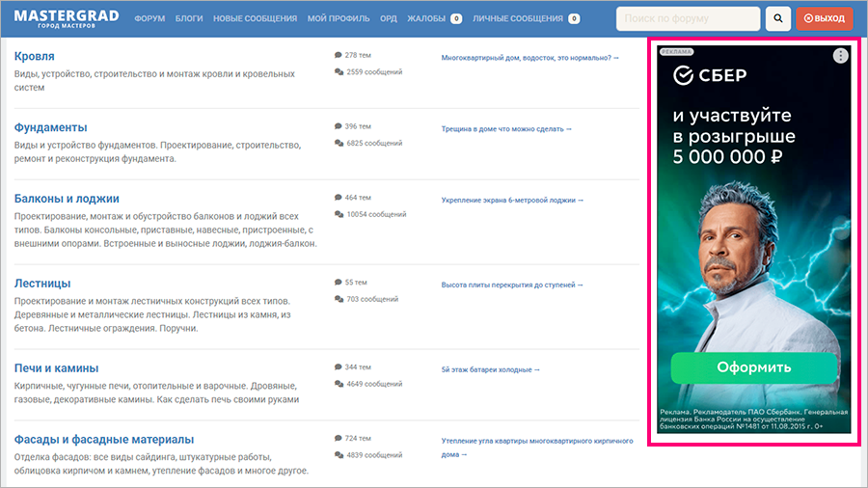This screenshot has width=868, height=488.
Task: Open the Жалобы section
Action: point(426,18)
